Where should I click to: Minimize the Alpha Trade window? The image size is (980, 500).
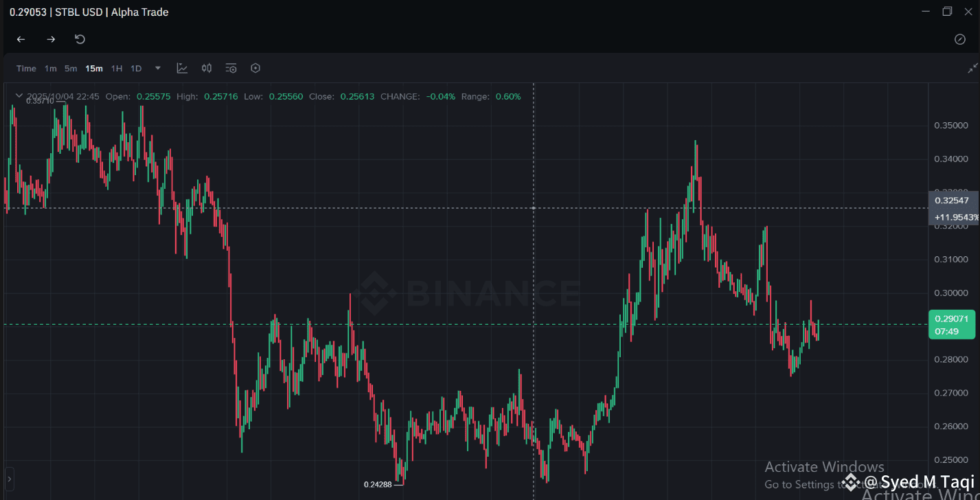tap(926, 11)
